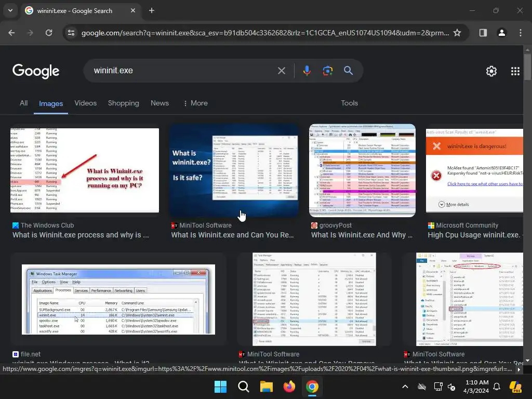Open The Windows Club image thumbnail
The width and height of the screenshot is (532, 399).
(85, 170)
